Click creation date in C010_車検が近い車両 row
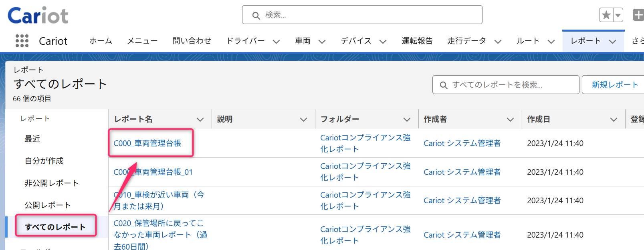Image resolution: width=644 pixels, height=250 pixels. click(555, 200)
